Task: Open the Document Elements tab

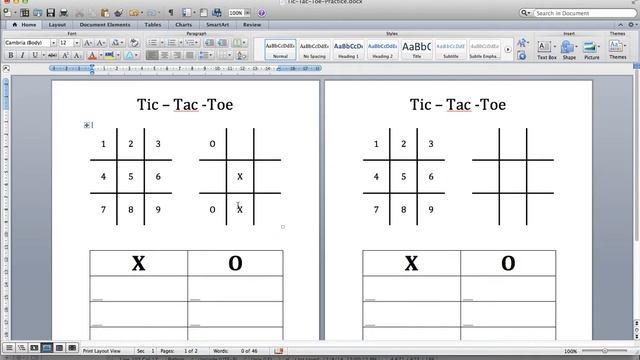Action: click(105, 25)
